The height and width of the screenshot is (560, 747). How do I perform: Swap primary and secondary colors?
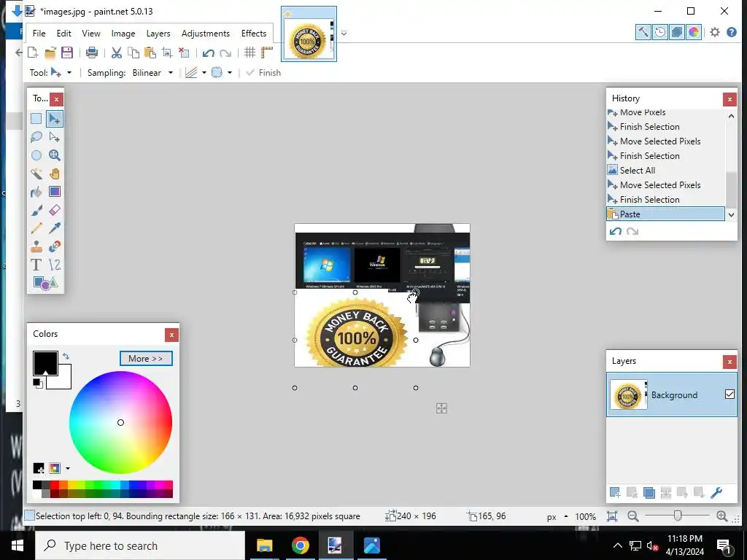pos(66,356)
